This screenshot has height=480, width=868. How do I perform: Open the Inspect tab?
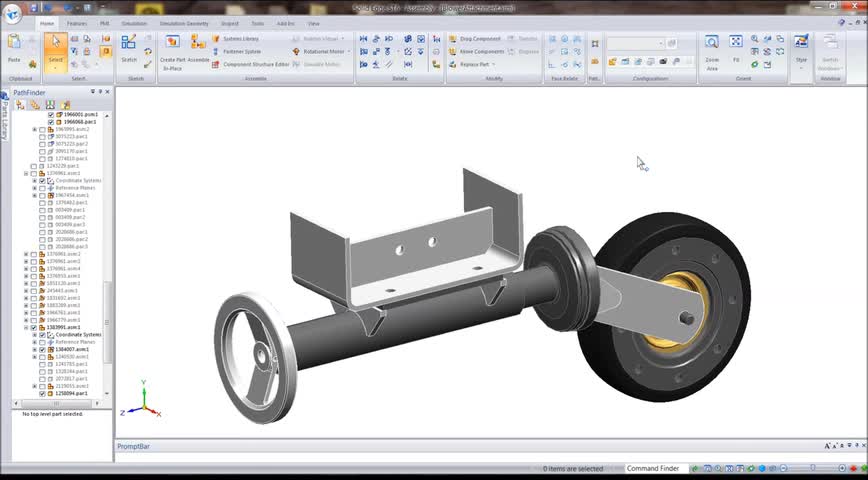[x=230, y=24]
